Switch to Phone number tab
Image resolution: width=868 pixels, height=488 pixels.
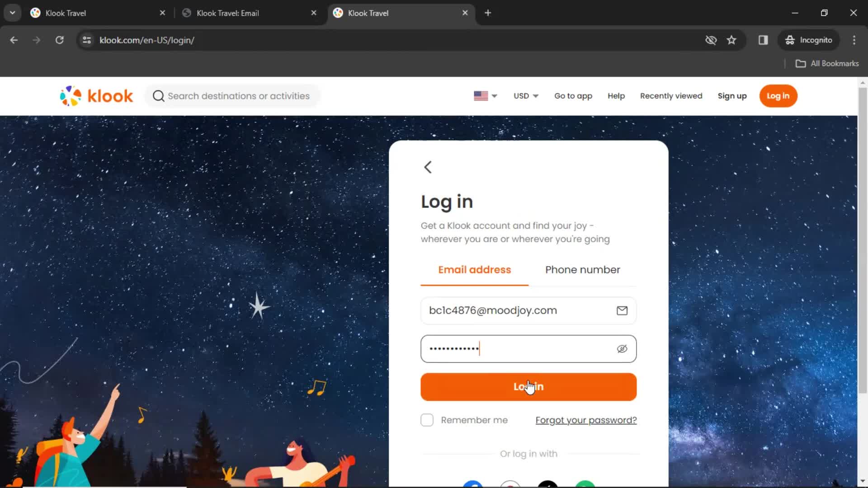point(582,270)
